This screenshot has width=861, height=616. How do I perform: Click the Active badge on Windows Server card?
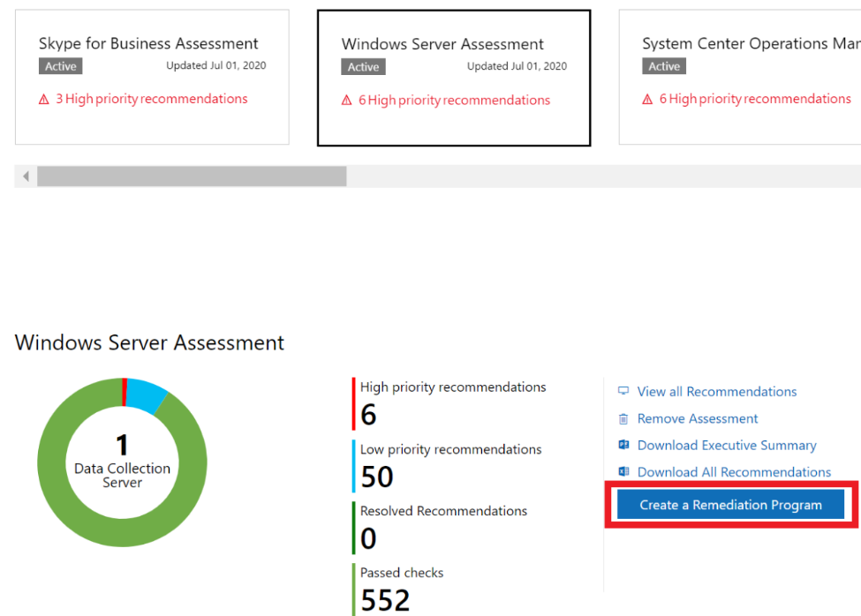tap(363, 67)
